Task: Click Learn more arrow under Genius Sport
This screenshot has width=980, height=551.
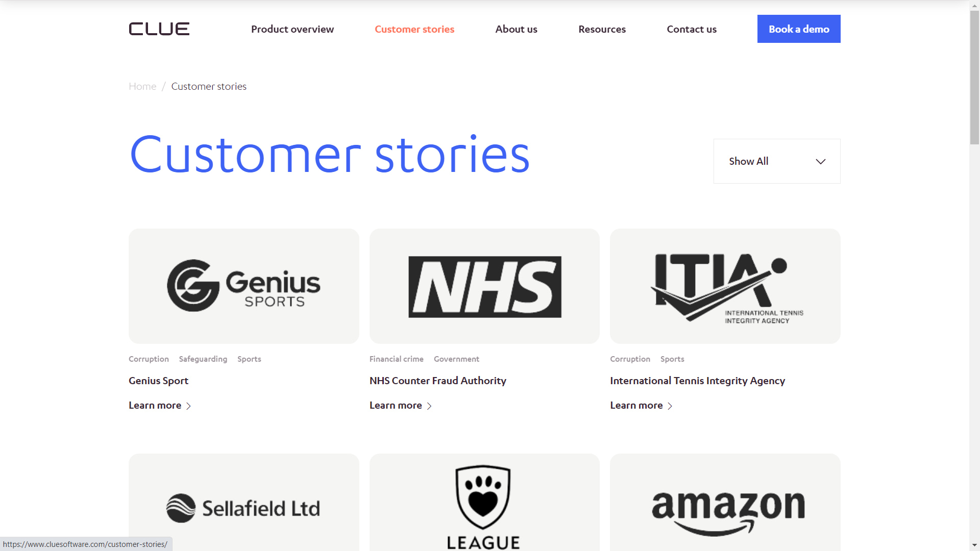Action: pos(188,406)
